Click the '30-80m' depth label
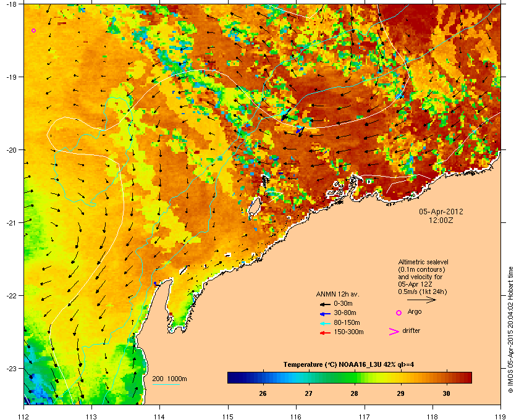This screenshot has width=519, height=420. point(345,313)
